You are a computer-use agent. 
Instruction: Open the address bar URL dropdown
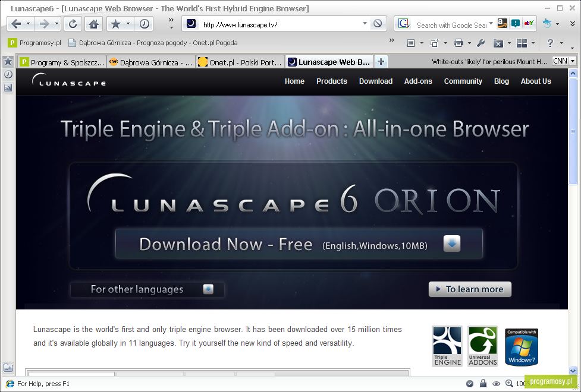(365, 23)
